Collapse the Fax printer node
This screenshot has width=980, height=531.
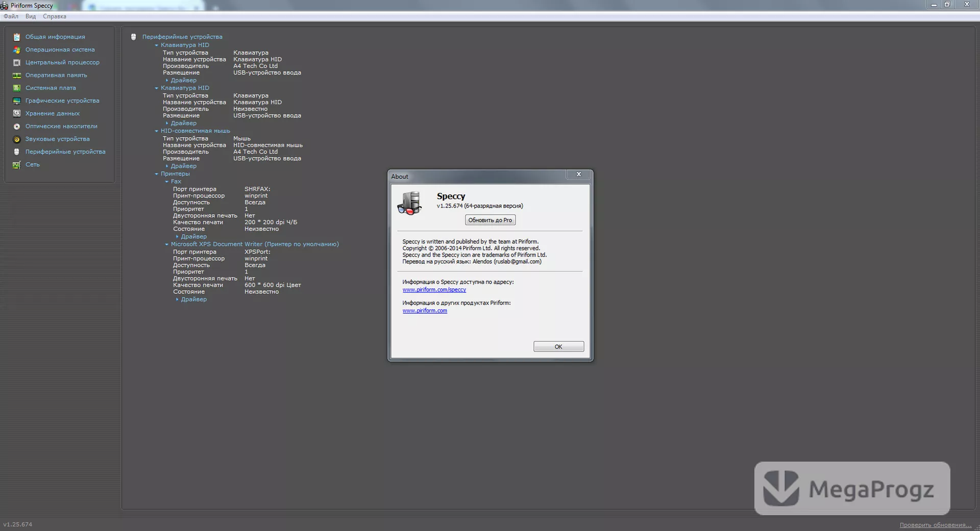pyautogui.click(x=167, y=181)
